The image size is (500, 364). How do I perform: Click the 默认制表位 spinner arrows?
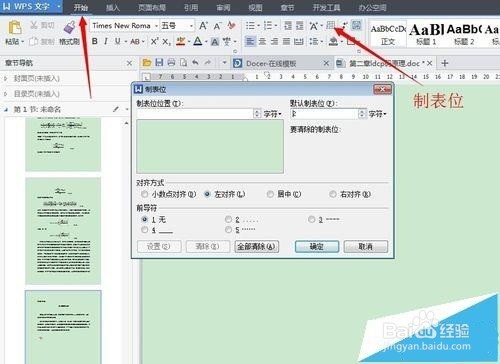pos(362,114)
